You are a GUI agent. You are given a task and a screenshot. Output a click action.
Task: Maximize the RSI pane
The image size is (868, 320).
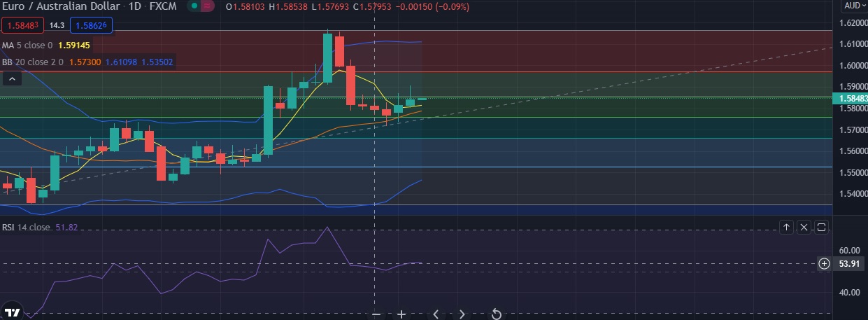pos(821,228)
